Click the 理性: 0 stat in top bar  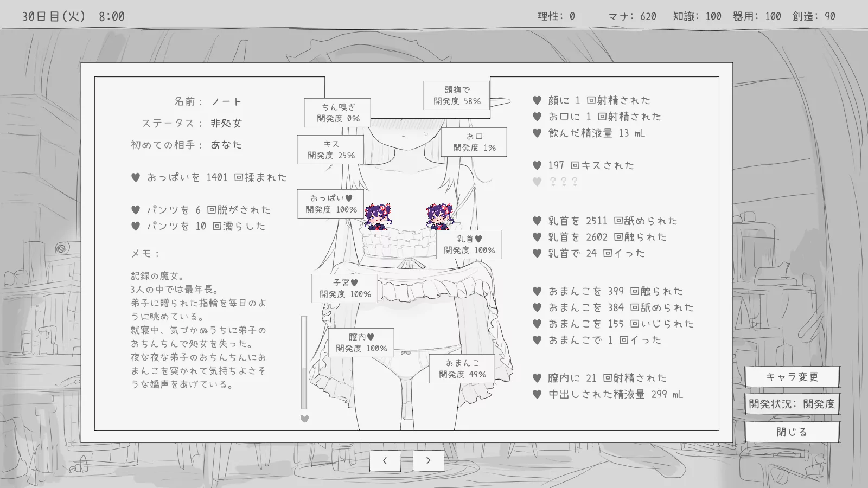click(x=556, y=16)
